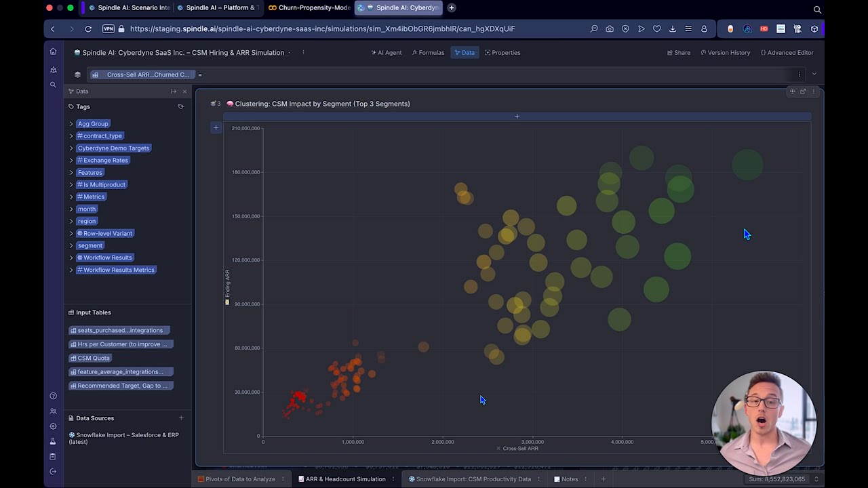Open the help question-mark icon in sidebar
Viewport: 868px width, 488px height.
pos(53,396)
